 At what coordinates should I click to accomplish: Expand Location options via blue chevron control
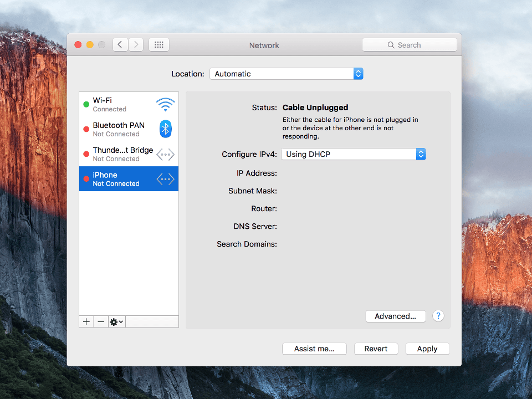(357, 73)
